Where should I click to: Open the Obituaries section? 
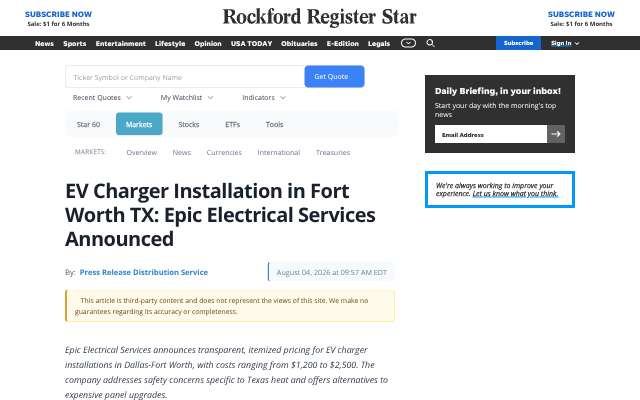pyautogui.click(x=299, y=43)
